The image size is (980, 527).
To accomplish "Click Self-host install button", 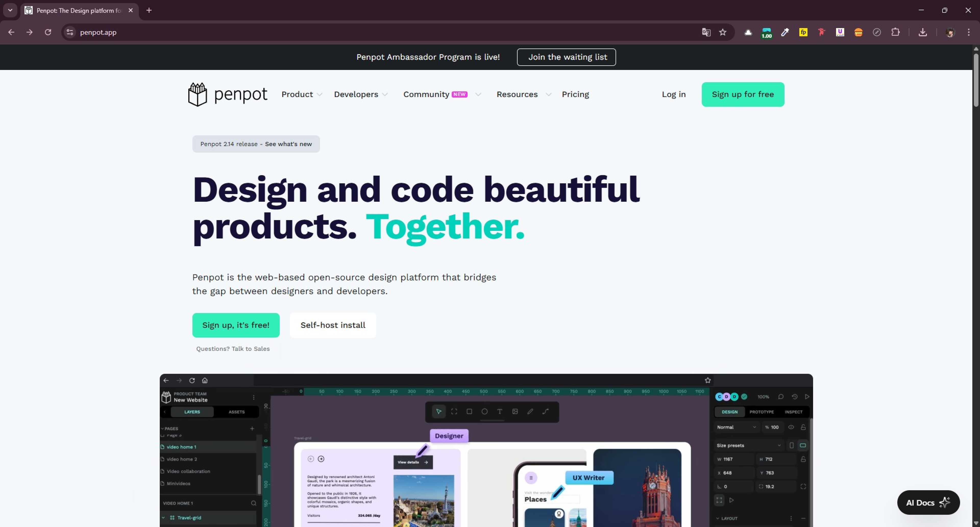I will [x=333, y=325].
